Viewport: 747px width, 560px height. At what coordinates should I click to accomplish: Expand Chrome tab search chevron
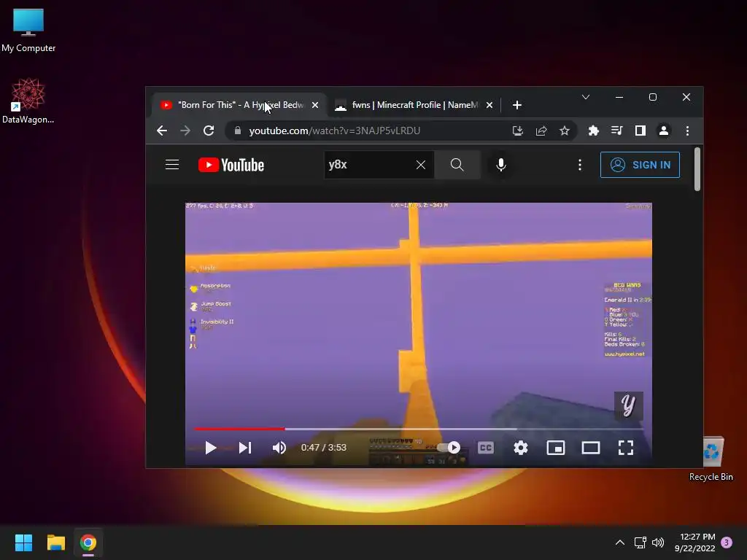tap(586, 97)
